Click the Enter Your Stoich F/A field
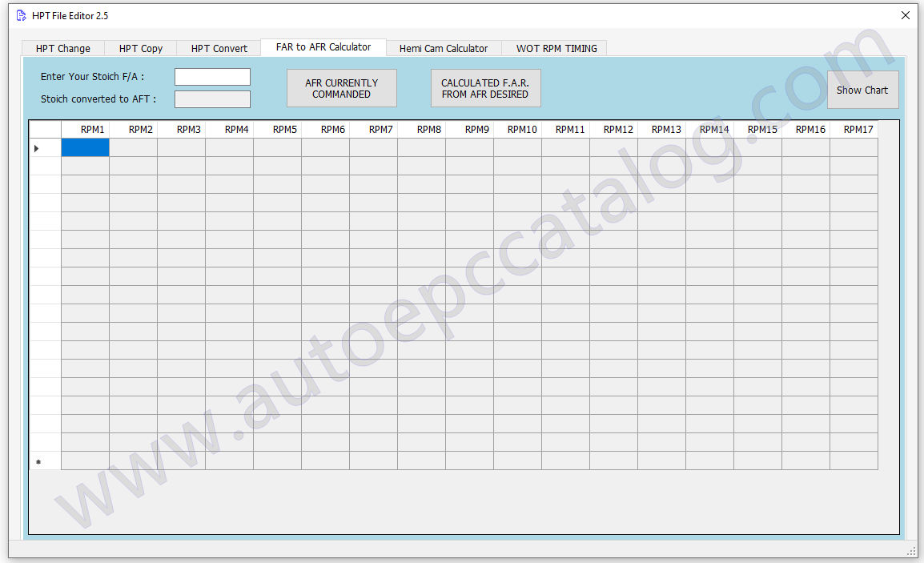Image resolution: width=924 pixels, height=563 pixels. coord(212,77)
